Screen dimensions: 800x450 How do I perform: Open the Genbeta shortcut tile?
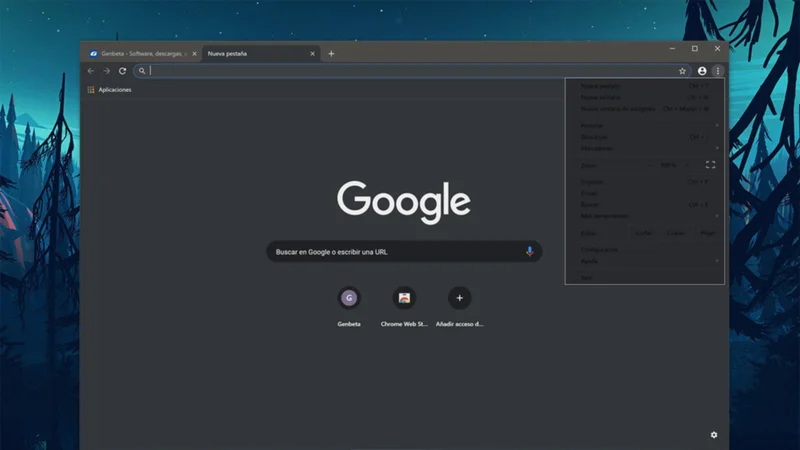click(x=349, y=298)
